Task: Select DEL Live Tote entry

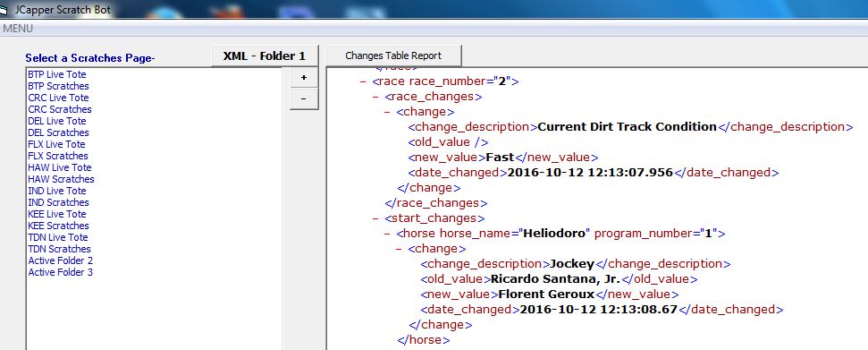Action: point(56,121)
